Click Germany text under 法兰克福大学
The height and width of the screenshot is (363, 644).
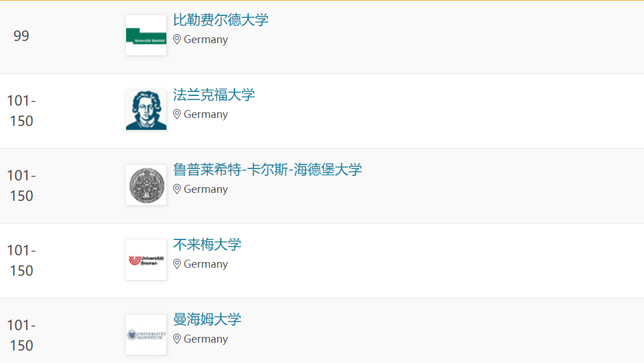(x=206, y=115)
